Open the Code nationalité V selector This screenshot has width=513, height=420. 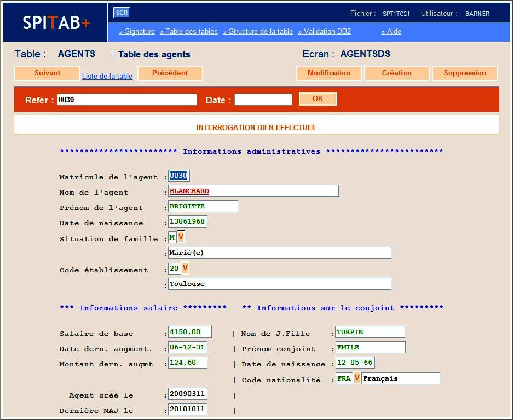pyautogui.click(x=357, y=378)
